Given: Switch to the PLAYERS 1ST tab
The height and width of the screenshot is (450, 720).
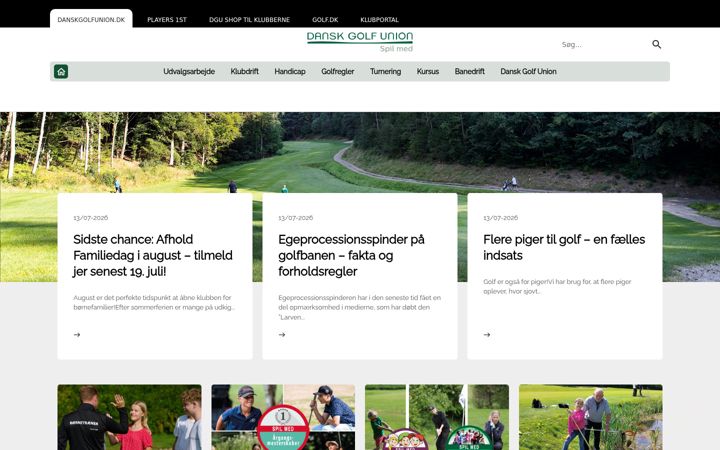Looking at the screenshot, I should [167, 20].
